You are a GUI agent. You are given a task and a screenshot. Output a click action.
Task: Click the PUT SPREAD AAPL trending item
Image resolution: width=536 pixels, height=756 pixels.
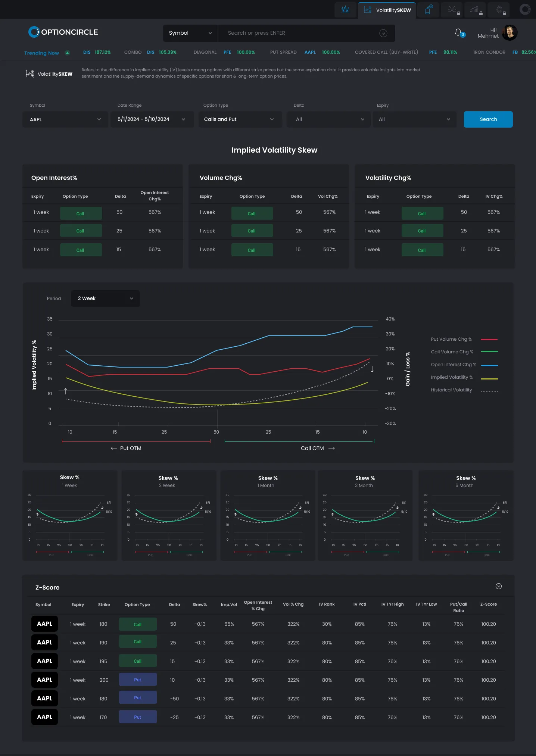[x=305, y=52]
